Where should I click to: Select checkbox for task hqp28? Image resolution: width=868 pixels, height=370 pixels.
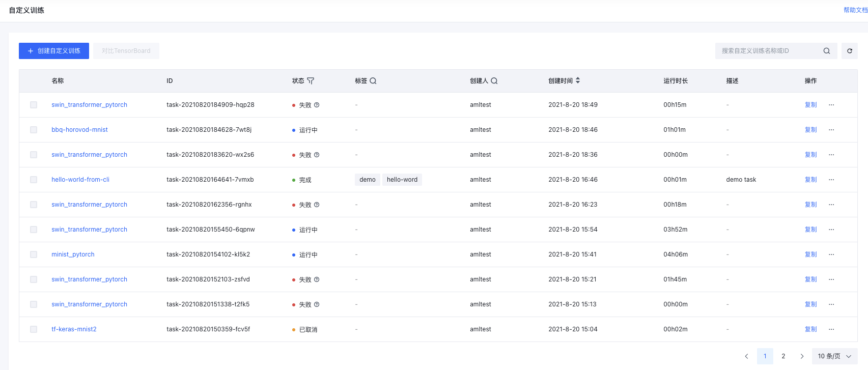[x=34, y=105]
